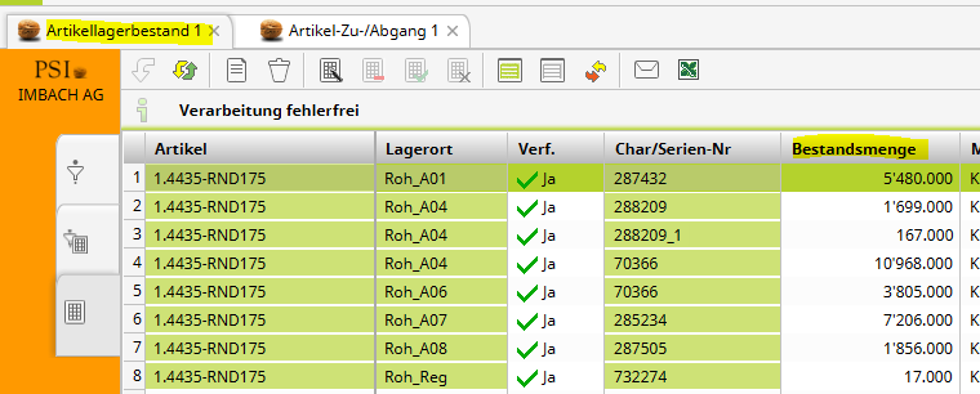Viewport: 980px width, 394px height.
Task: Click the envelope mail icon
Action: [647, 69]
